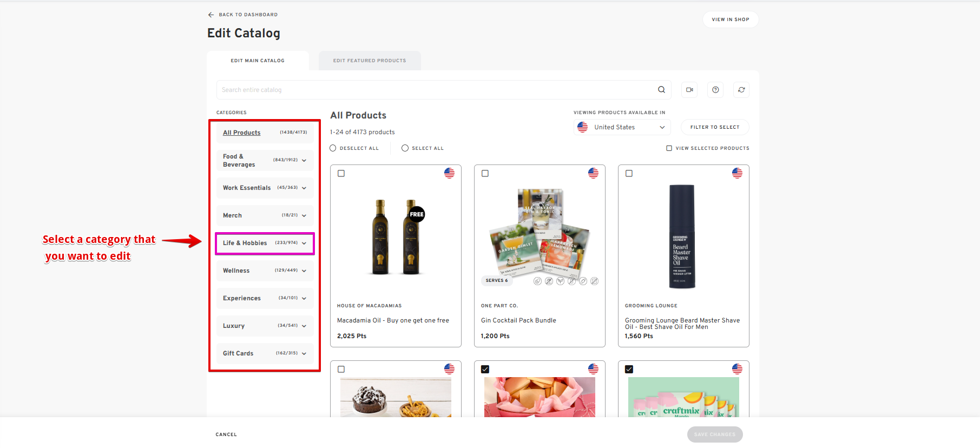This screenshot has height=448, width=980.
Task: Click the Search entire catalog field
Action: [433, 90]
